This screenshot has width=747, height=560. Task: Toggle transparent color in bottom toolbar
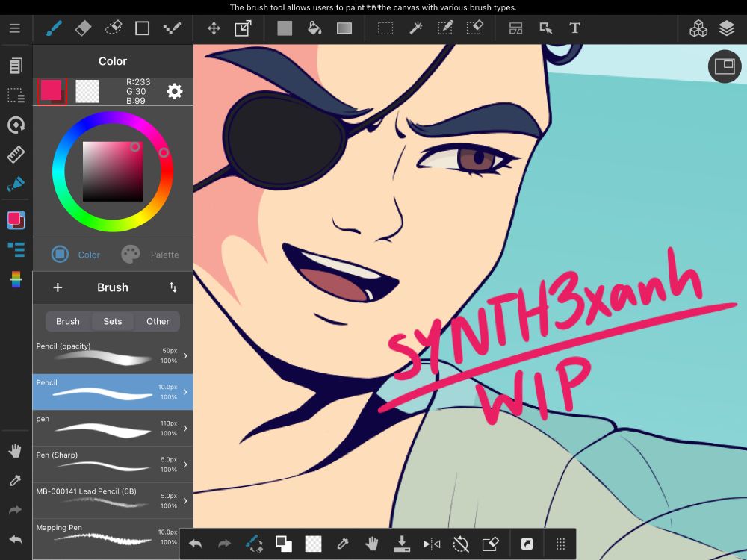313,544
